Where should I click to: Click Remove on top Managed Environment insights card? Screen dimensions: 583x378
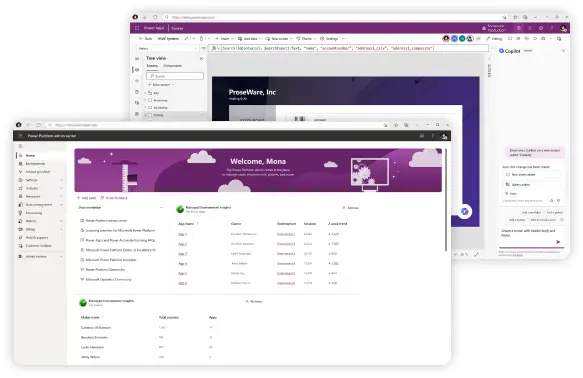click(x=351, y=208)
